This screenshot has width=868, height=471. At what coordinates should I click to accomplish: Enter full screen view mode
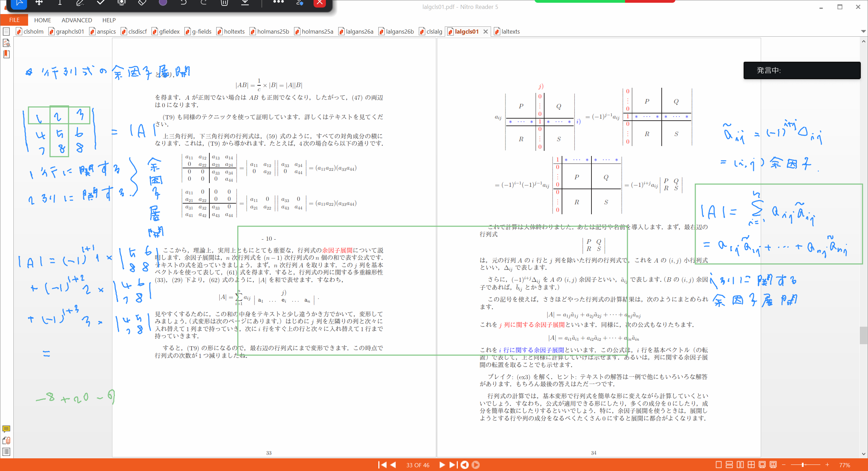[762, 465]
